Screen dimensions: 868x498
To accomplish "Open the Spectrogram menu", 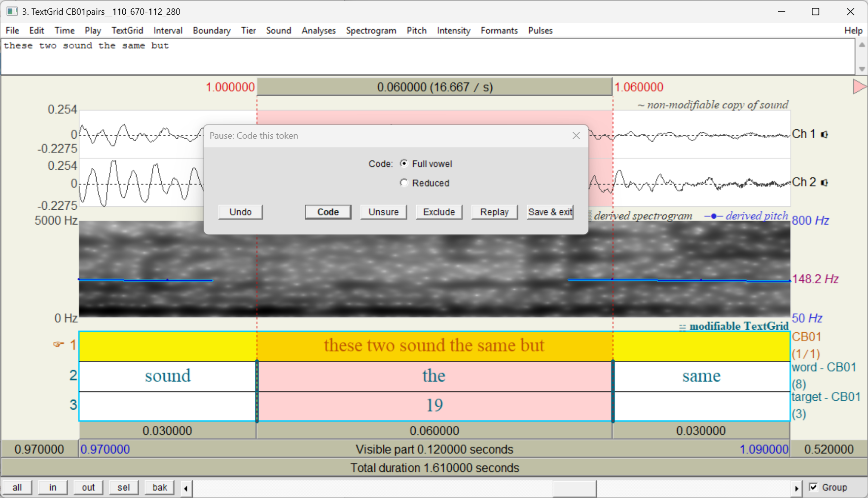I will click(x=371, y=31).
